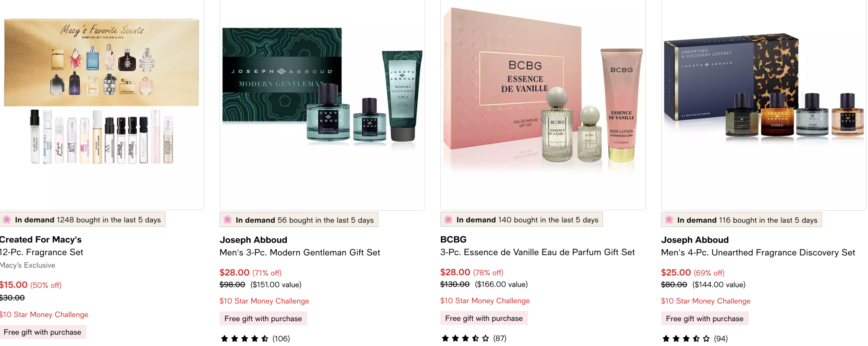Image resolution: width=868 pixels, height=346 pixels.
Task: Click the Created For Macy's brand name
Action: click(41, 239)
